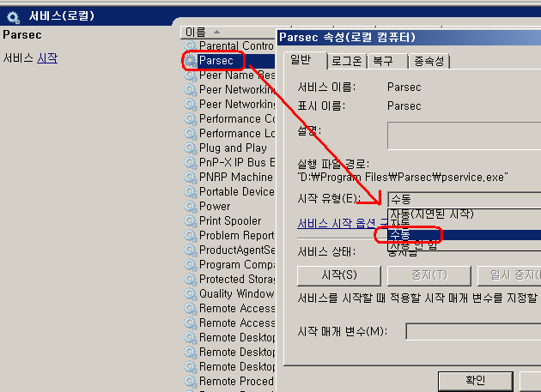This screenshot has height=392, width=541.
Task: Click the gear icon beside Performance Logs row
Action: click(190, 134)
